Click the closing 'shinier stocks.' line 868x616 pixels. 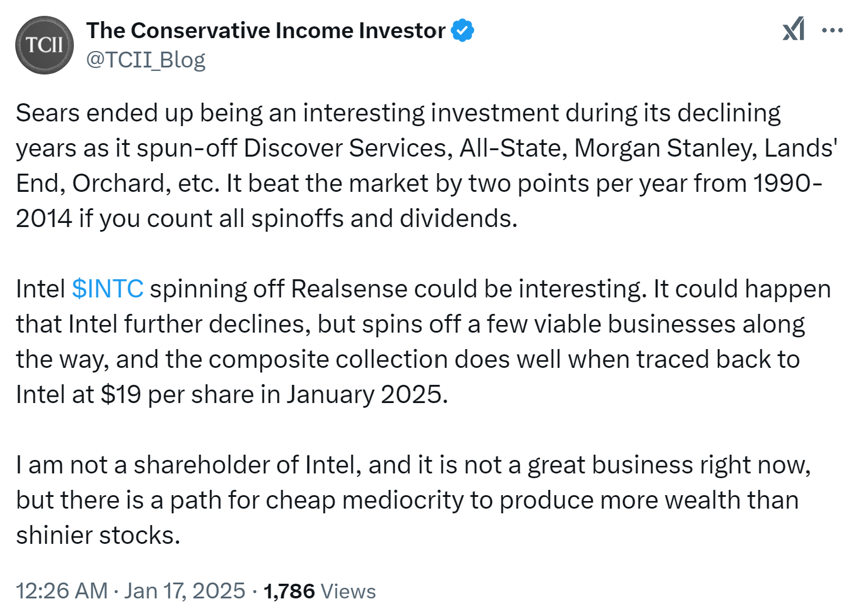(98, 535)
